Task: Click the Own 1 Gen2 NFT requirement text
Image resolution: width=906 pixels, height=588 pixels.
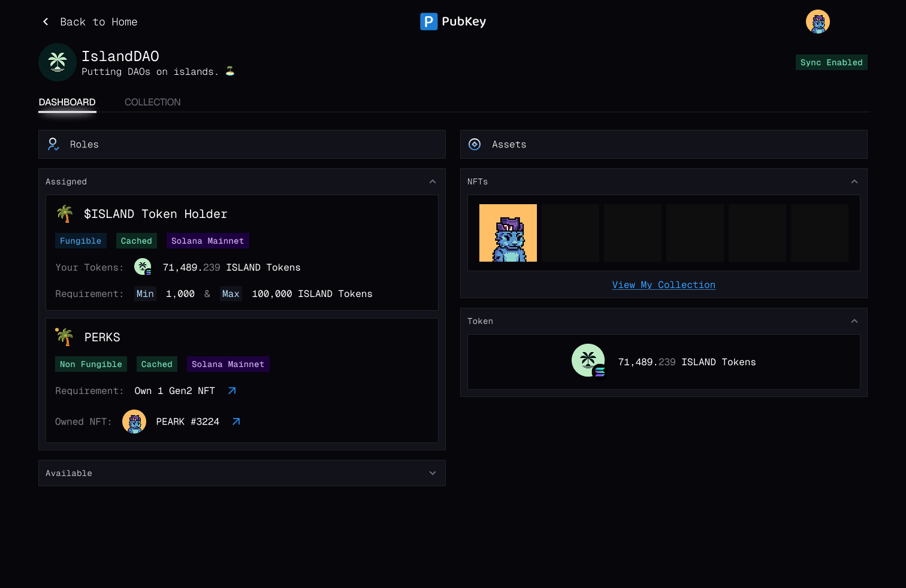Action: (x=175, y=391)
